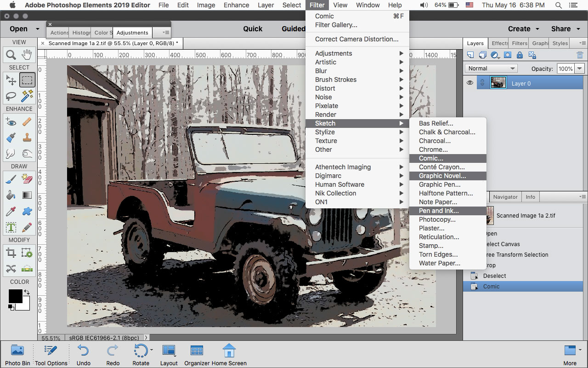588x368 pixels.
Task: Select the Gradient tool
Action: [27, 195]
